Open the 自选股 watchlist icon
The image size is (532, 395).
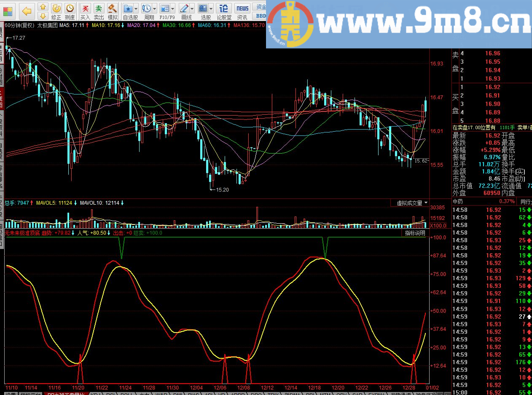tap(128, 8)
